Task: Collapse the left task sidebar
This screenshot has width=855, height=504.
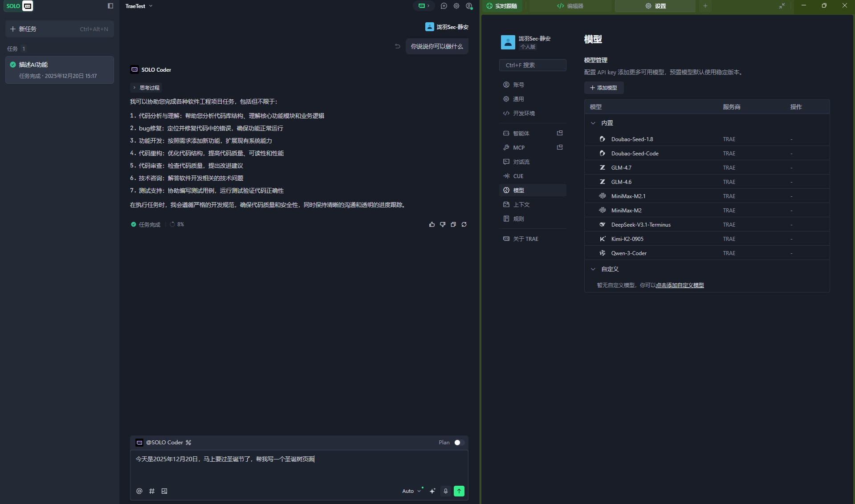Action: coord(110,6)
